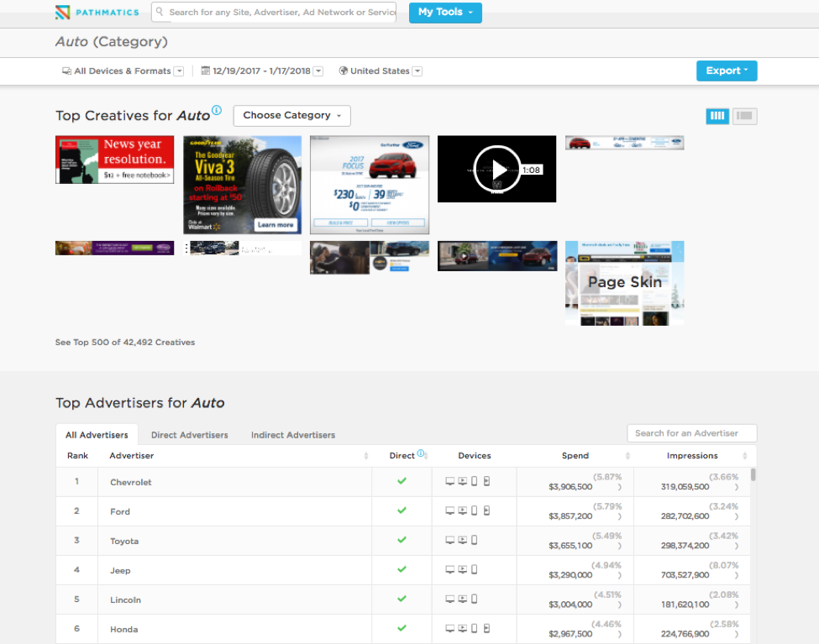Play the 1:08 video creative
Viewport: 819px width, 644px height.
[497, 169]
